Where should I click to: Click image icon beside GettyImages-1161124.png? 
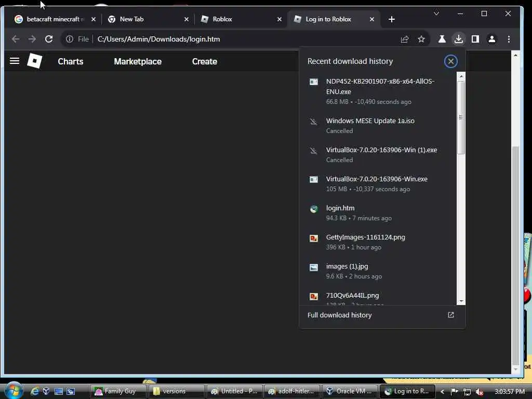[313, 238]
